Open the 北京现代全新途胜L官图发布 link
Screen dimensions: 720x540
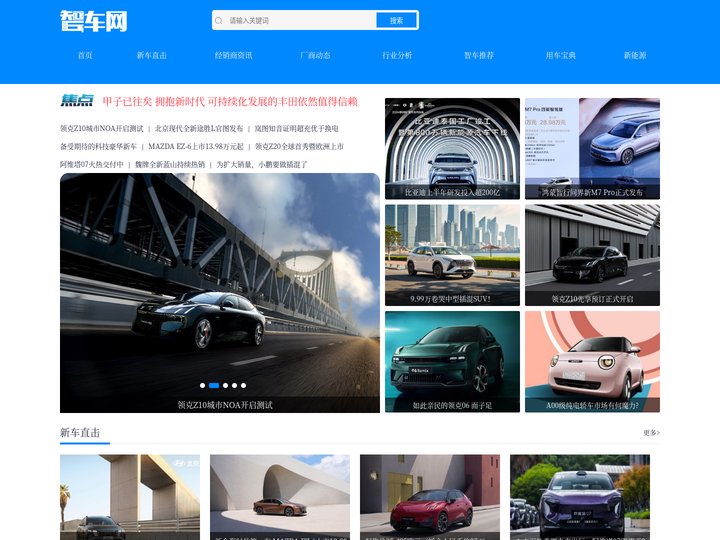pos(199,129)
